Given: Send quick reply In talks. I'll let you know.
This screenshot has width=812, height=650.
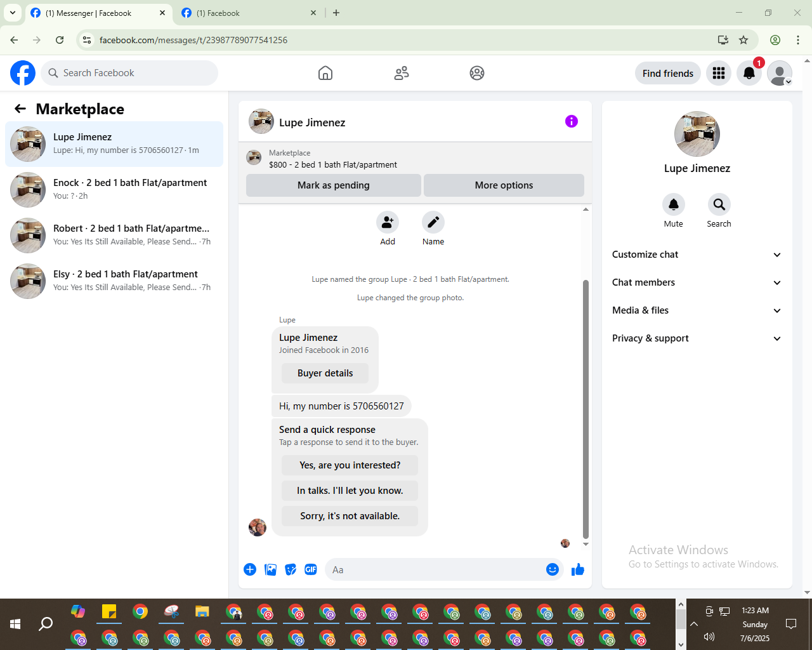Looking at the screenshot, I should [x=350, y=491].
